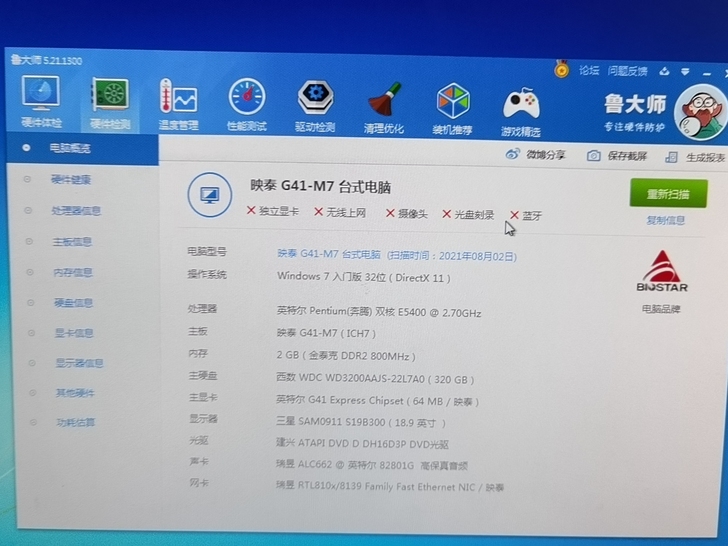Click the 映泰 G41-M7 ( ICH7 ) motherboard text

coord(326,333)
